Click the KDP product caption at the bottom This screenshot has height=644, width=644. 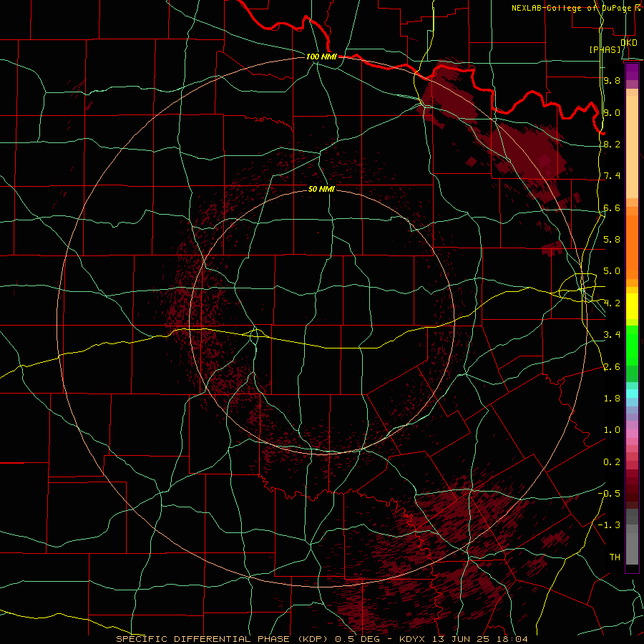pyautogui.click(x=321, y=639)
